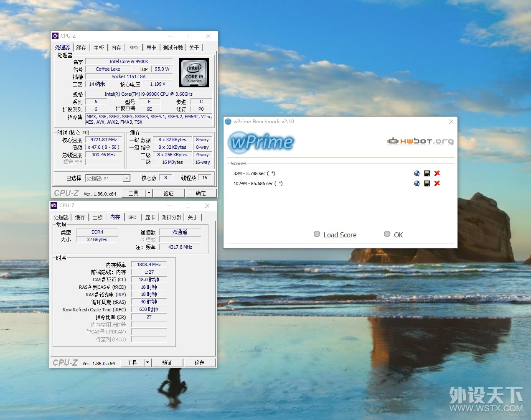Open 测試分數 tab in bottom CPU-Z
Viewport: 531px width, 420px height.
pyautogui.click(x=172, y=217)
